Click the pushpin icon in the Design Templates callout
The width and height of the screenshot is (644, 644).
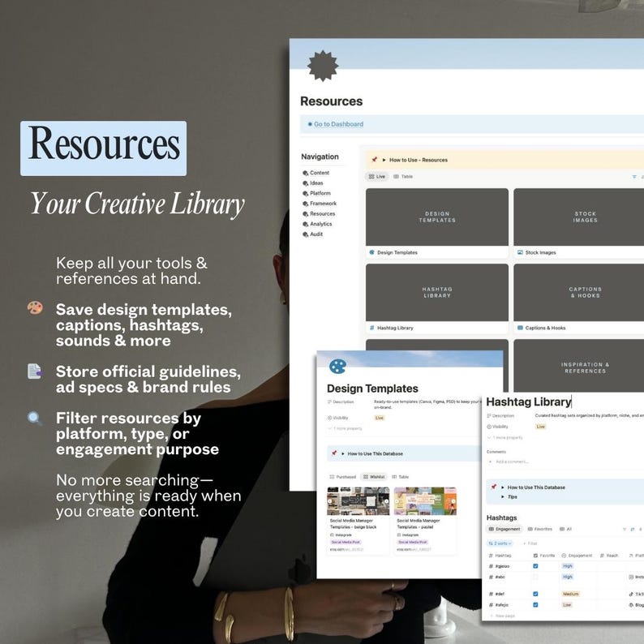click(x=334, y=453)
